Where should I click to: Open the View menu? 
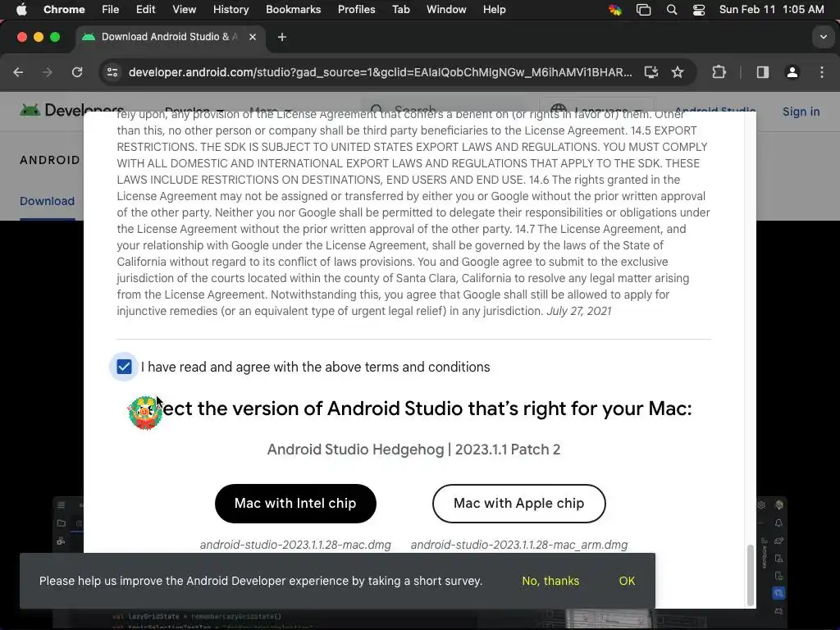coord(185,9)
